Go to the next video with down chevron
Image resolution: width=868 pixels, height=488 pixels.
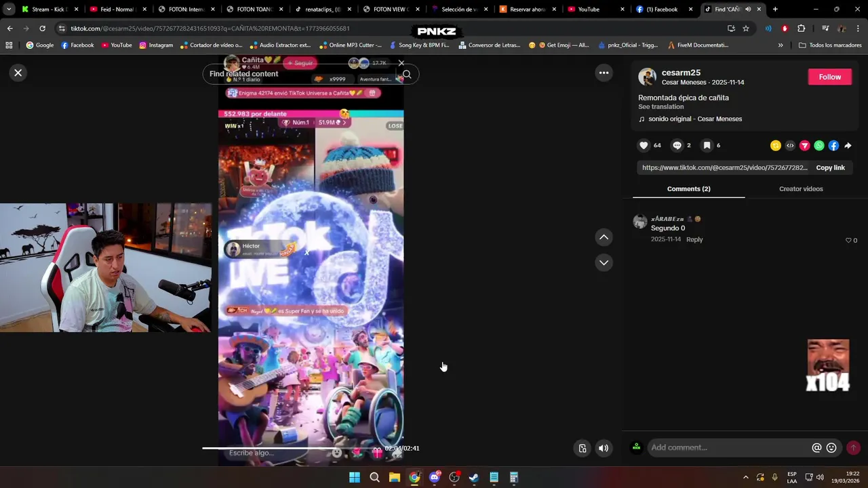click(604, 262)
